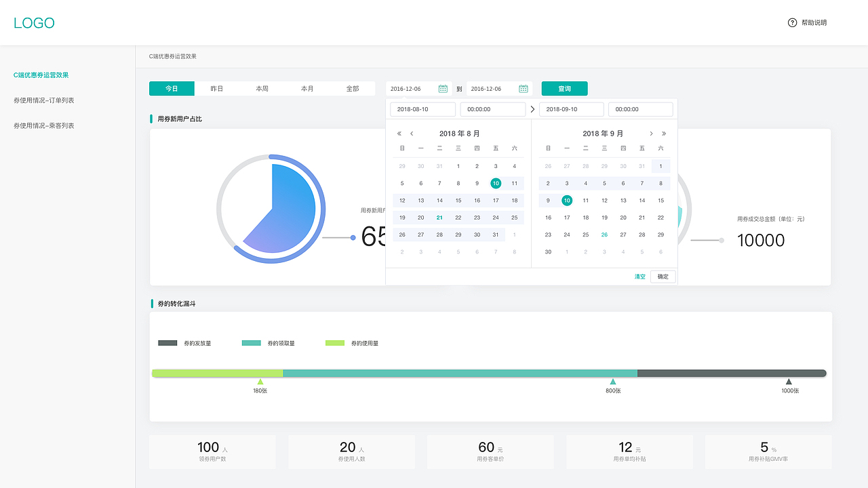868x488 pixels.
Task: Select September 30 in the calendar
Action: 548,251
